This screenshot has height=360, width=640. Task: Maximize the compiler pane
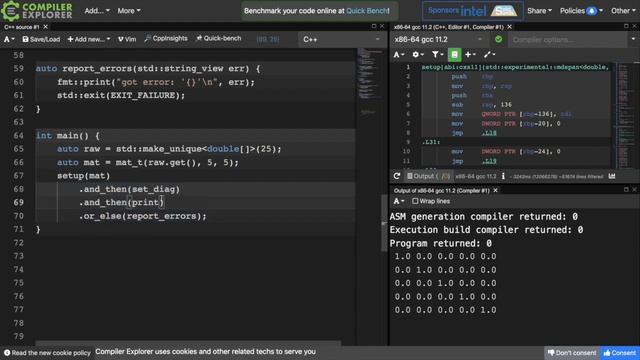626,27
